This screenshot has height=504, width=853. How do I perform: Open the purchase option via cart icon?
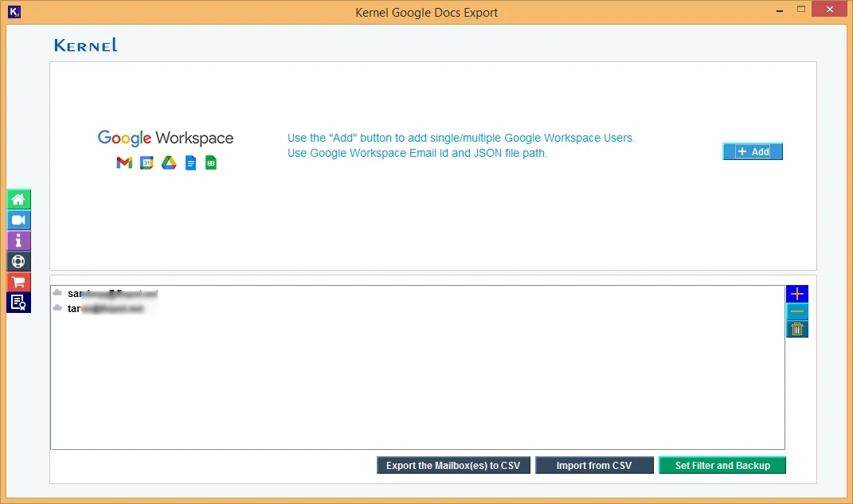[x=18, y=282]
